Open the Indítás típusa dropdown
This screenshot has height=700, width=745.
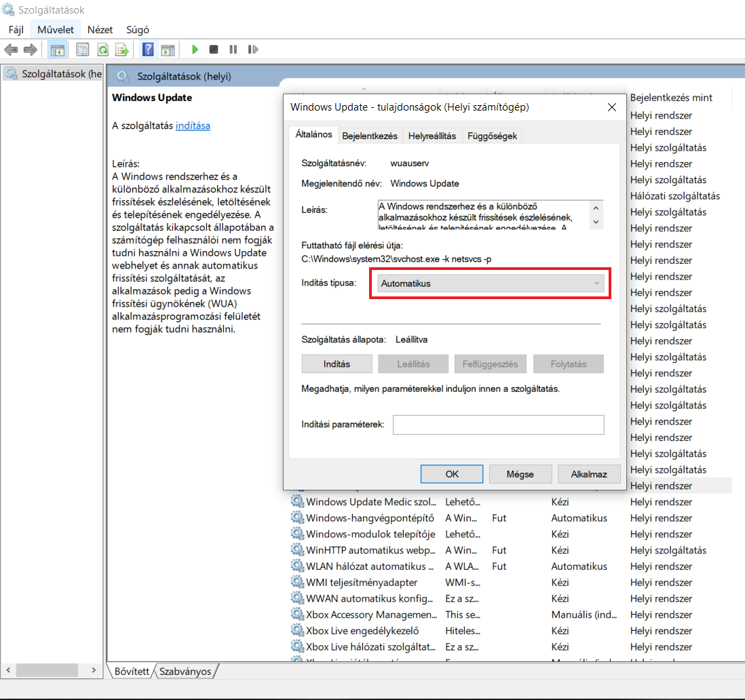[x=491, y=284]
